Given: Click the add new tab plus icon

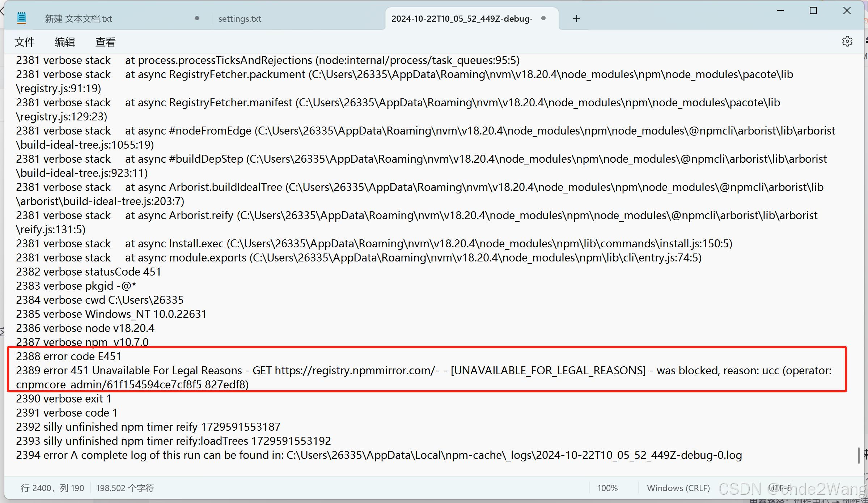Looking at the screenshot, I should click(x=576, y=18).
